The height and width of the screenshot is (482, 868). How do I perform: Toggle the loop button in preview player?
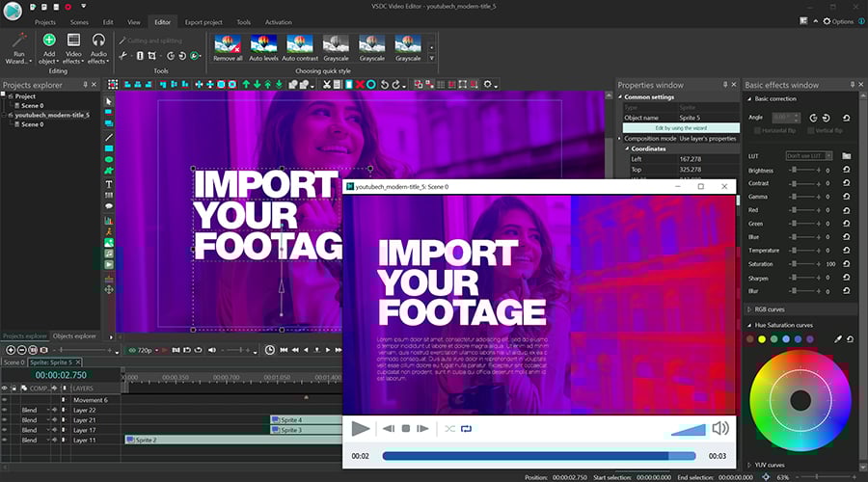[x=467, y=428]
